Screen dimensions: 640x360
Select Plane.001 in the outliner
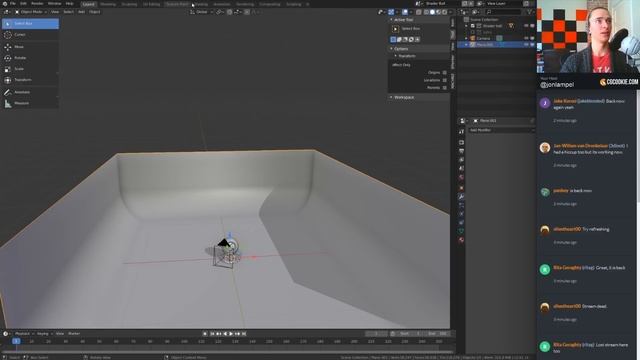point(485,44)
